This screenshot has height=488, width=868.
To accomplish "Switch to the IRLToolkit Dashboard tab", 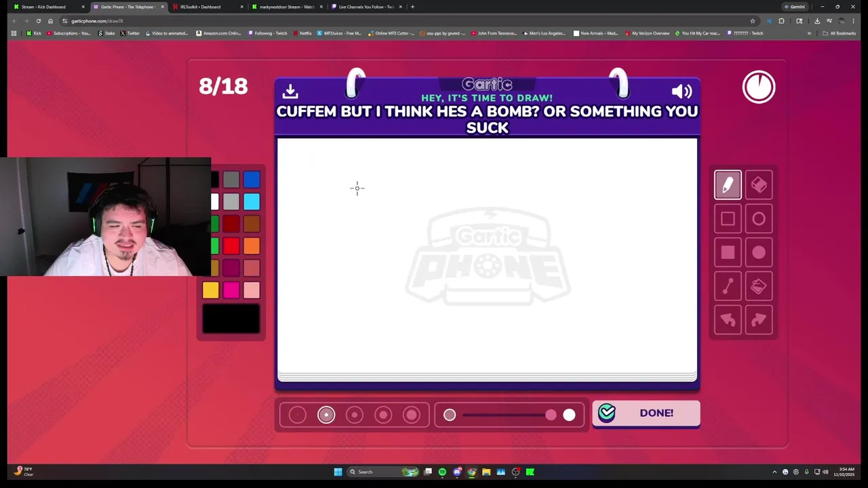I will 207,7.
